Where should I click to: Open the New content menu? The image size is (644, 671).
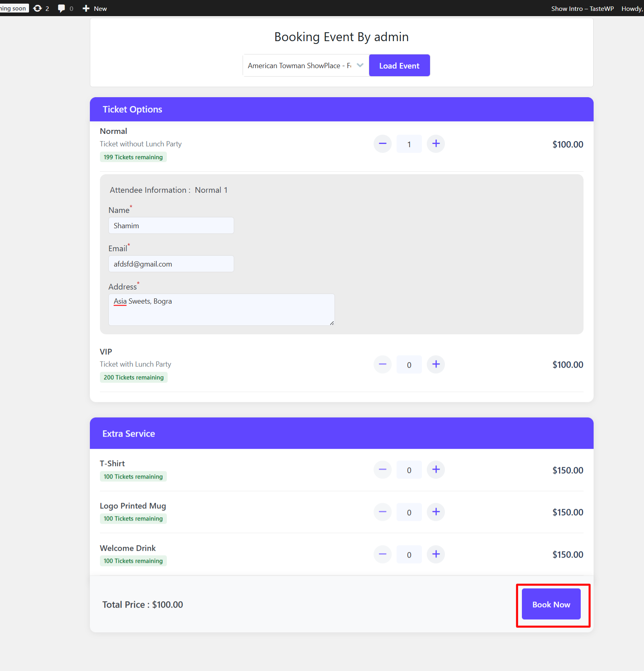click(x=95, y=8)
